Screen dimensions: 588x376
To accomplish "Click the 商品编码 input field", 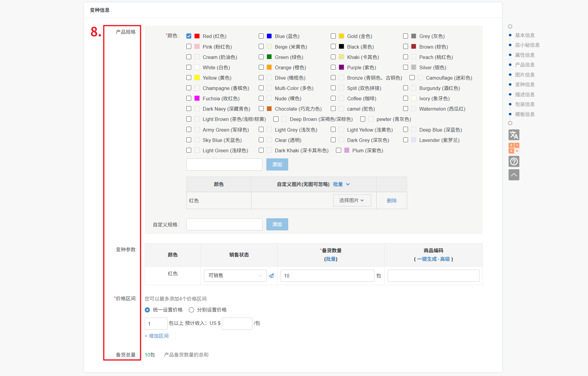I will coord(433,276).
